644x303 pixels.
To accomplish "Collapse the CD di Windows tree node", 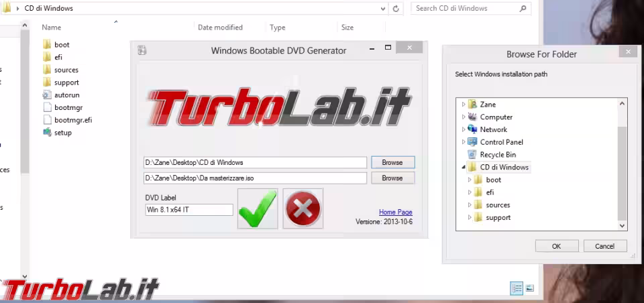I will (464, 168).
